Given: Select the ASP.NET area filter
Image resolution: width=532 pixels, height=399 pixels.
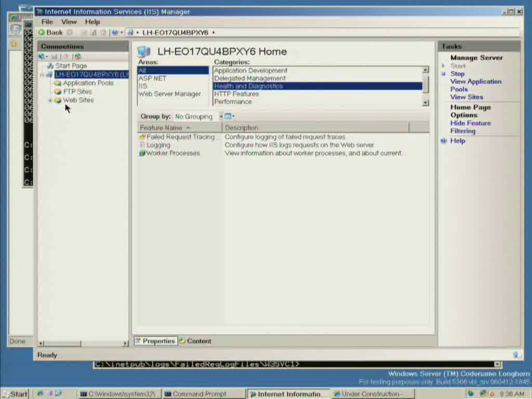Looking at the screenshot, I should click(152, 78).
